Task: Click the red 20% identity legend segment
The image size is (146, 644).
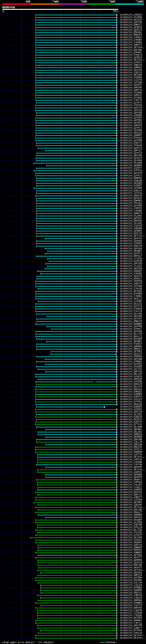Action: click(16, 4)
